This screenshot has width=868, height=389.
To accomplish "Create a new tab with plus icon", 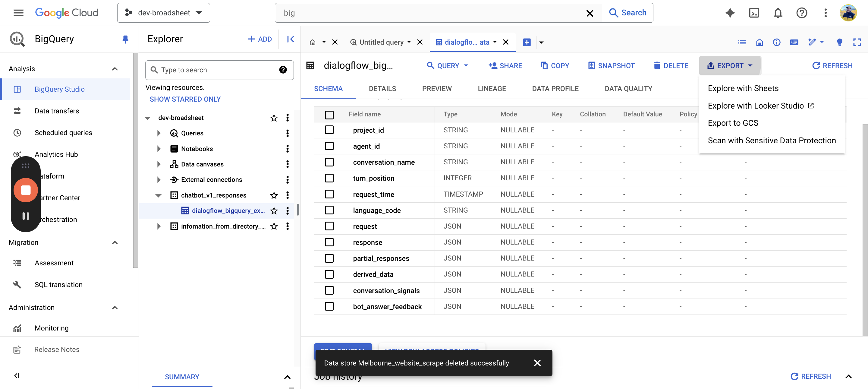I will tap(527, 42).
